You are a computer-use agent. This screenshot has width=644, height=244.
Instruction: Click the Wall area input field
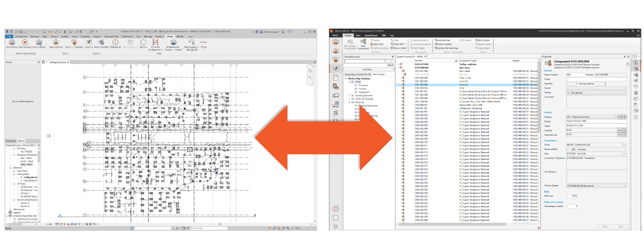coord(572,196)
